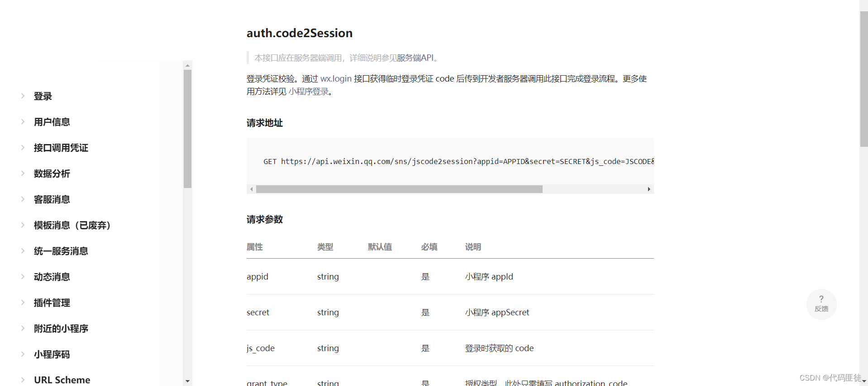This screenshot has height=386, width=868.
Task: Open the 接口调用凭证 sidebar item
Action: coord(61,148)
